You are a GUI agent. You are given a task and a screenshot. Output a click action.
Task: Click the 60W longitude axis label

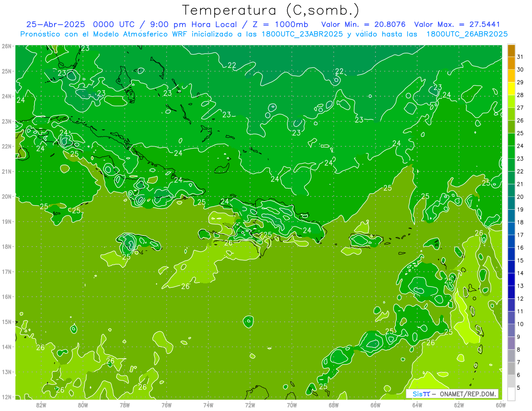coord(501,405)
